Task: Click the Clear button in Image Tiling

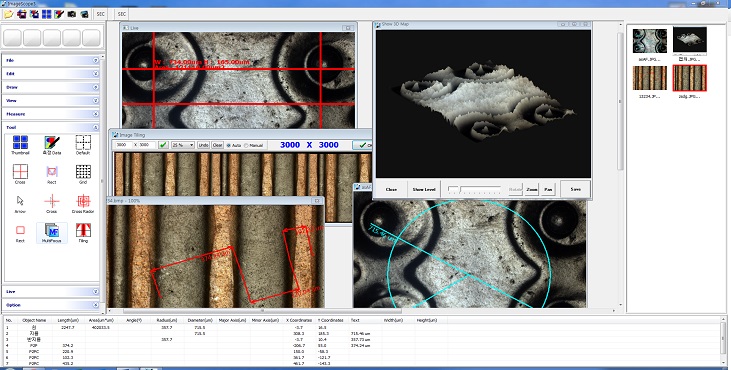Action: click(218, 145)
